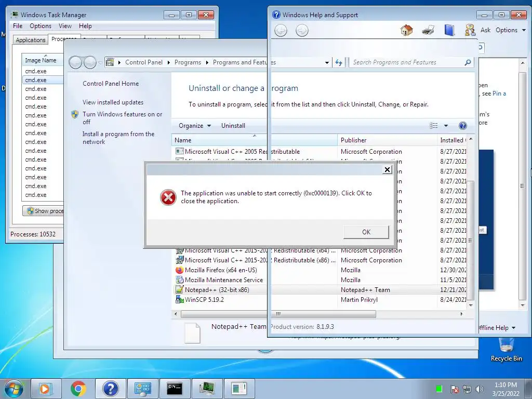Click View installed updates
532x399 pixels.
click(113, 102)
